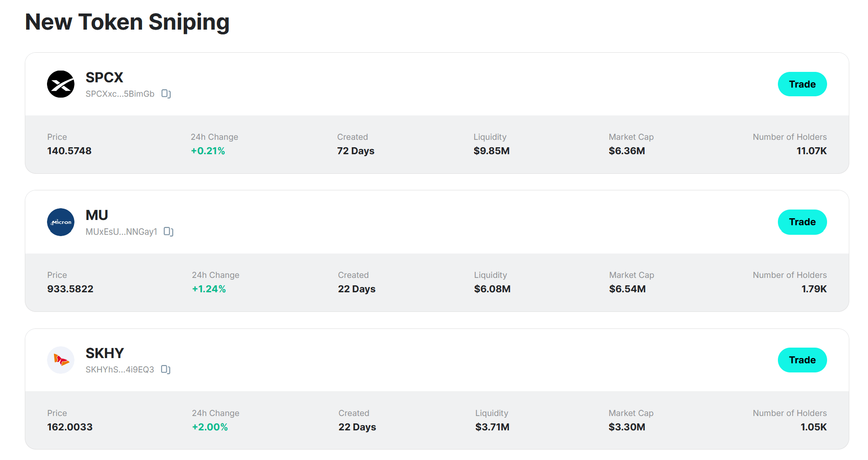Trade the SPCX token
Viewport: 868px width, 460px height.
click(x=802, y=84)
